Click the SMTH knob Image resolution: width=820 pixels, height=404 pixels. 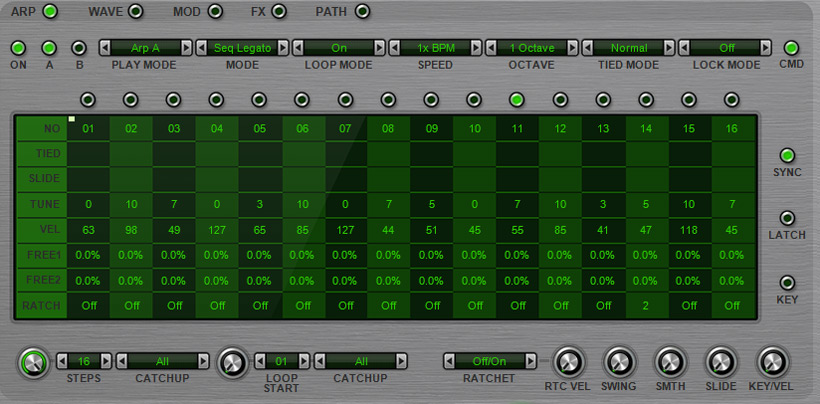(670, 361)
